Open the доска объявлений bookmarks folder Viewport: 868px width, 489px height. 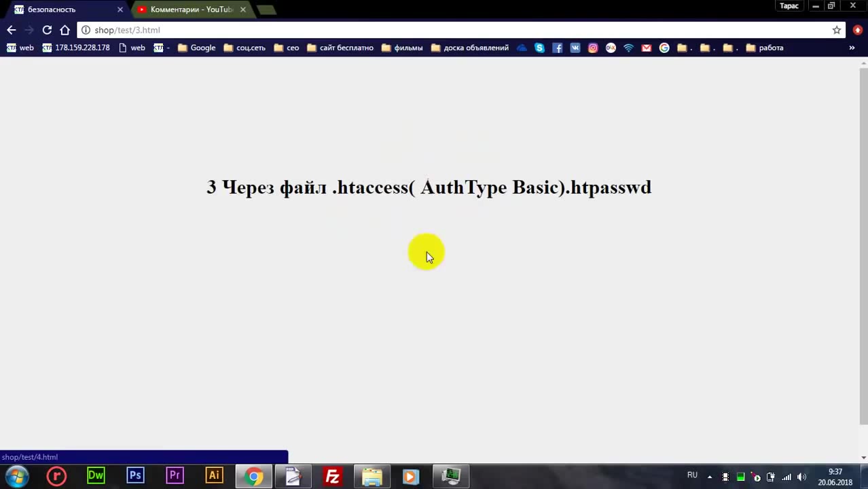click(470, 48)
